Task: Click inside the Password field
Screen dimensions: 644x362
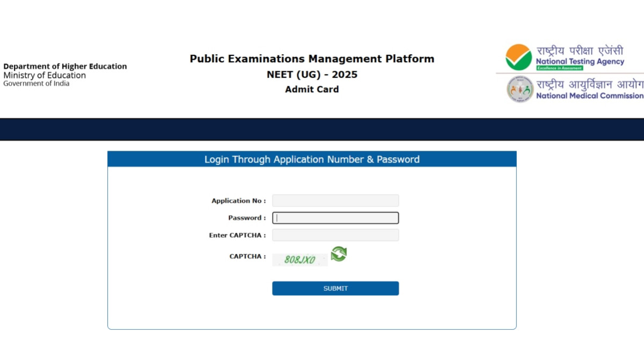Action: tap(335, 218)
